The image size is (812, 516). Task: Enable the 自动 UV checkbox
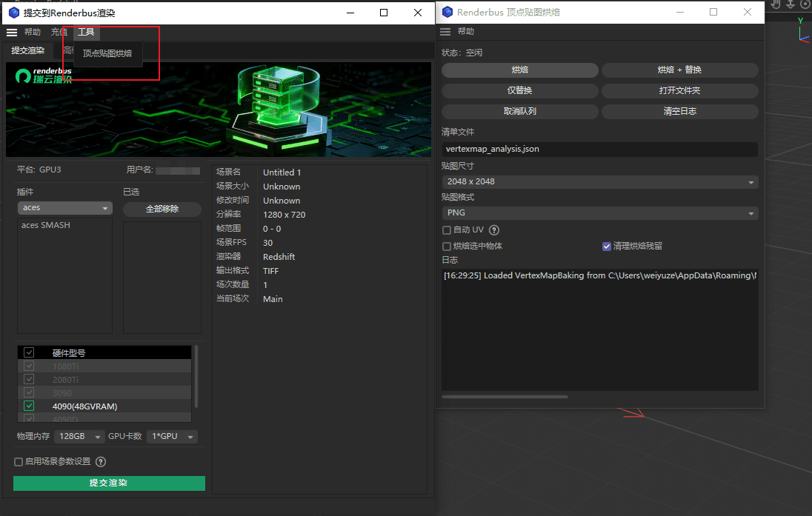pos(447,229)
